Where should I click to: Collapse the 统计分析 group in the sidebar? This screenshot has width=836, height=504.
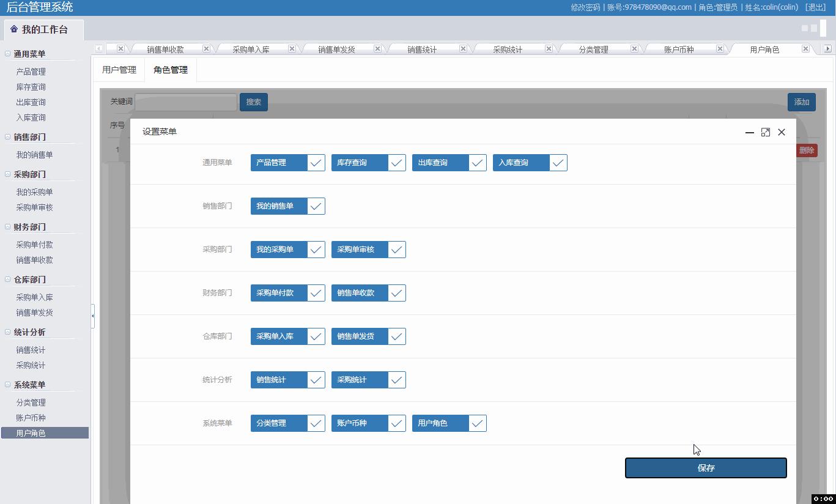[8, 332]
